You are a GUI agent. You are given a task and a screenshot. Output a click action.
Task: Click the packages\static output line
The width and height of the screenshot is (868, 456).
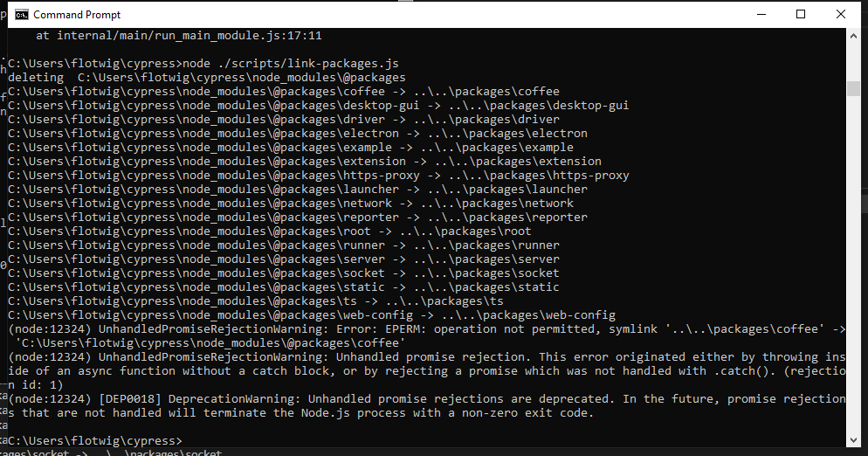[284, 287]
